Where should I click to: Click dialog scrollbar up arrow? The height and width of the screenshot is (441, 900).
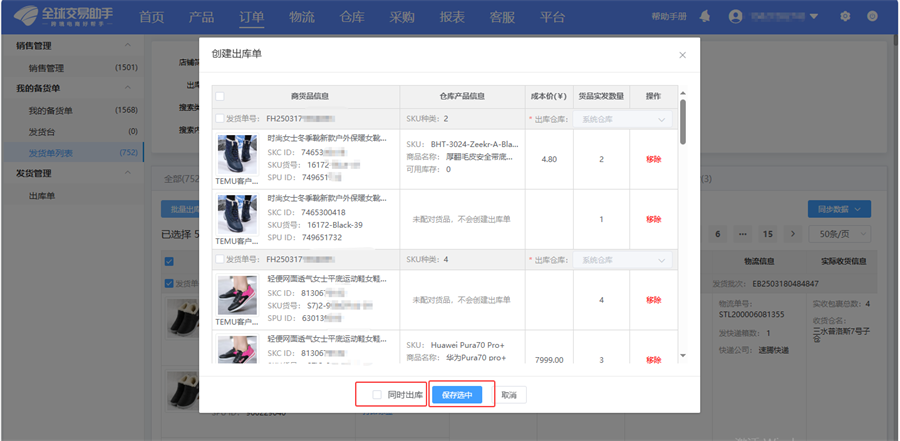click(x=682, y=94)
